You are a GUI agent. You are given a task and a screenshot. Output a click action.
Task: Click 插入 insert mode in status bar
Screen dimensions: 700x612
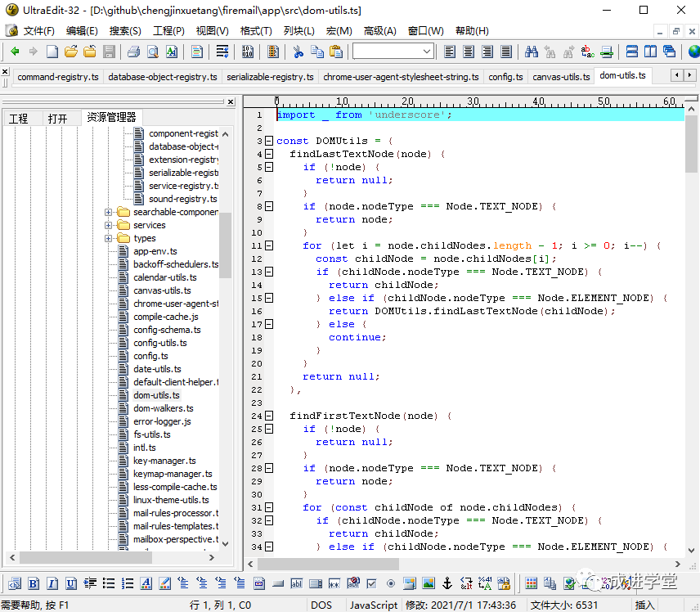click(644, 605)
